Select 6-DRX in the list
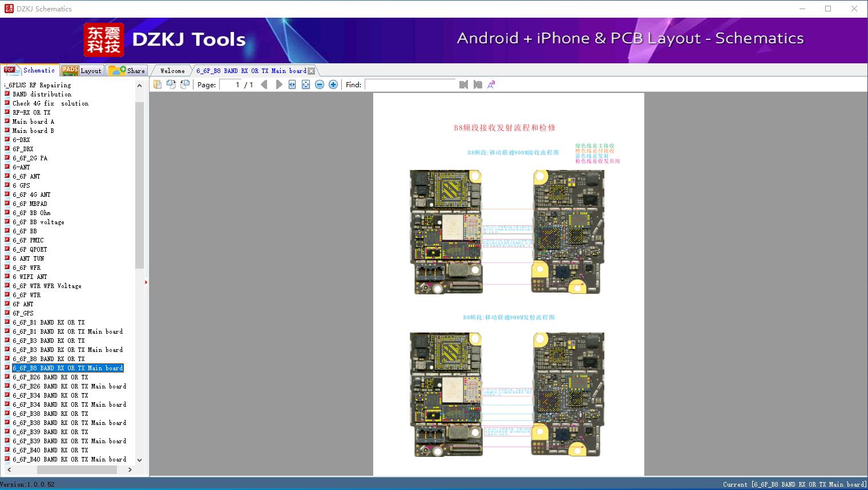Screen dimensions: 868x490 21,140
